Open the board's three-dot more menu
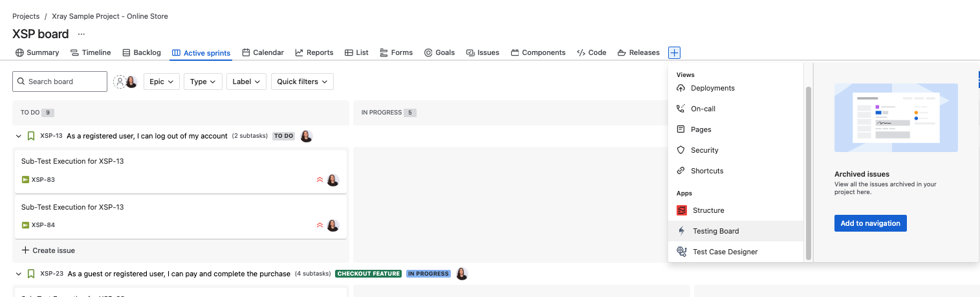 coord(82,34)
